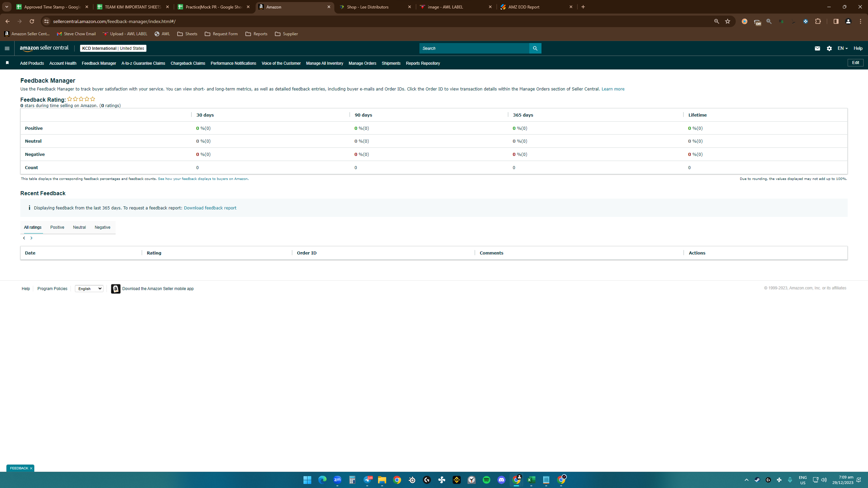Open Microsoft Edge from the taskbar

pos(322,480)
